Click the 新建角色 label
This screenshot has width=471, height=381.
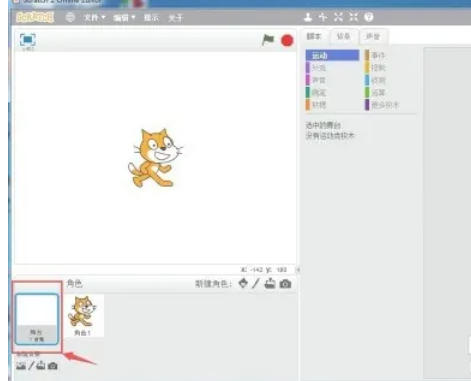point(213,284)
